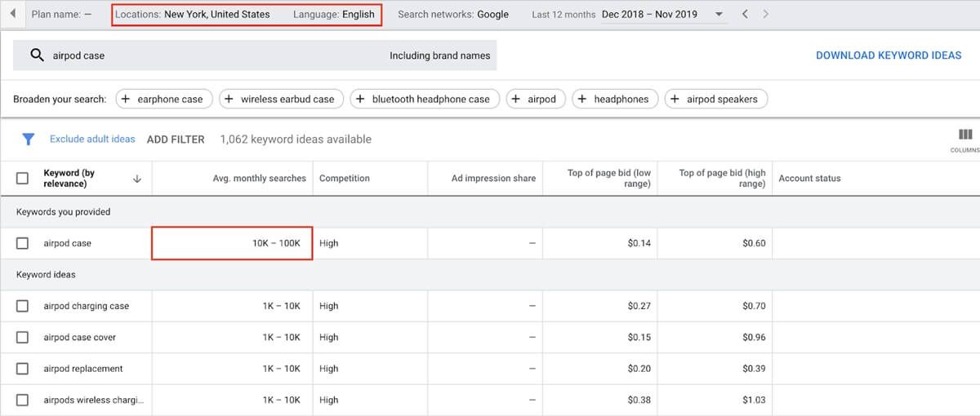Viewport: 980px width, 416px height.
Task: Add 'airpod speakers' suggestion chip
Action: (716, 99)
